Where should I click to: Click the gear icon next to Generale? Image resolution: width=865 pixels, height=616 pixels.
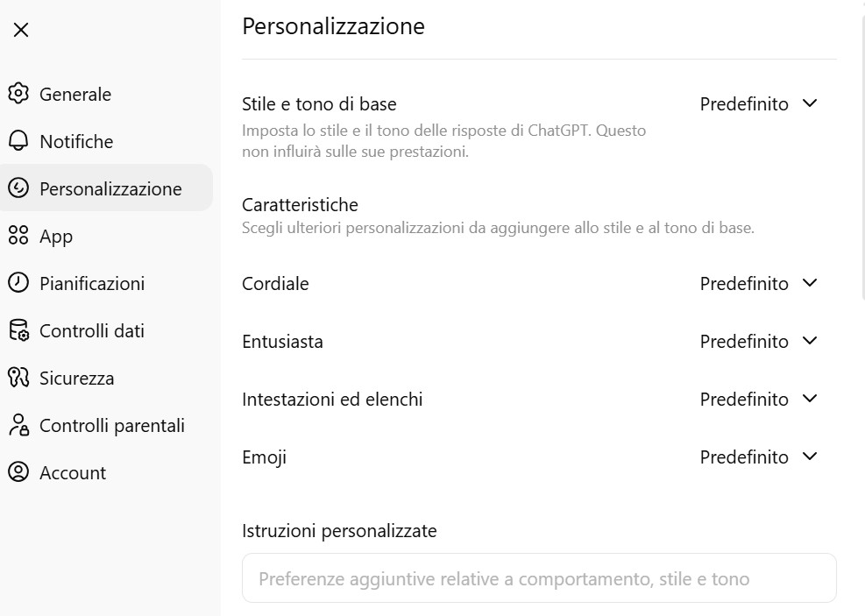point(18,94)
